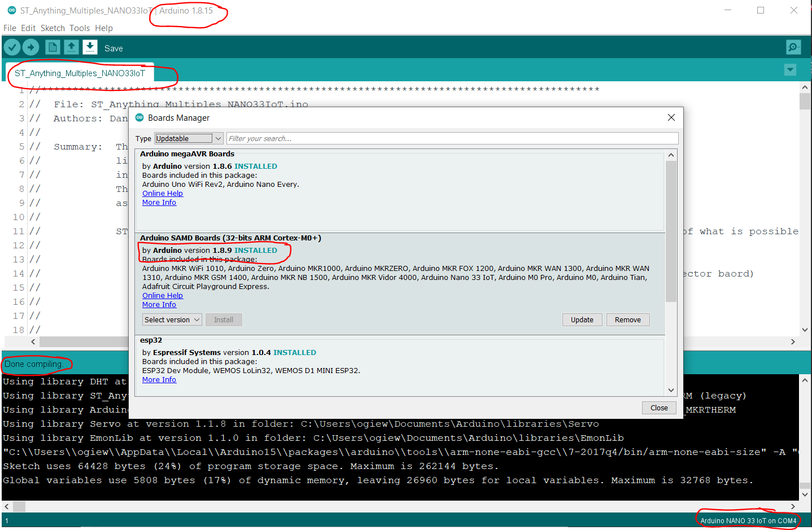Click the Arduino logo in the title bar
The height and width of the screenshot is (530, 812).
coord(11,10)
